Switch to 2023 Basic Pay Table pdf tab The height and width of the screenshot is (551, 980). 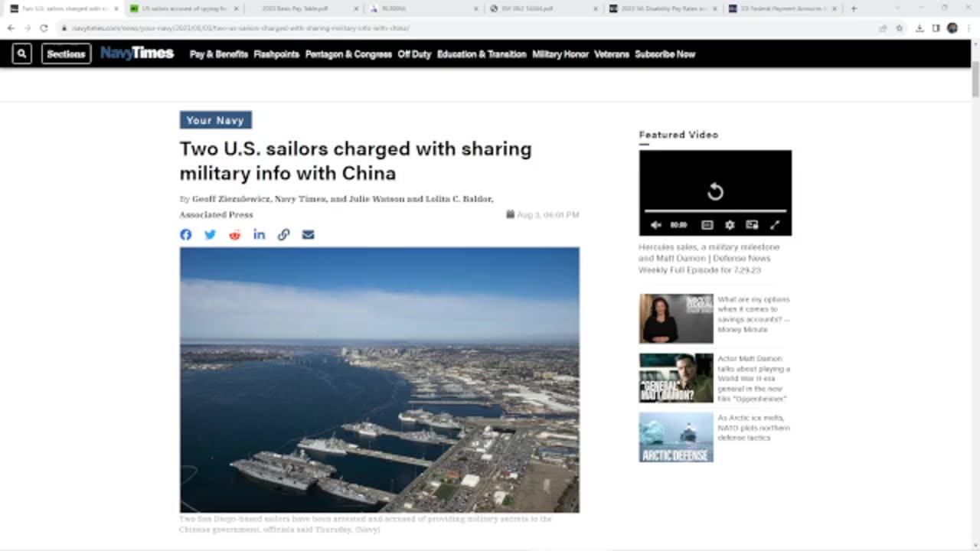(295, 8)
